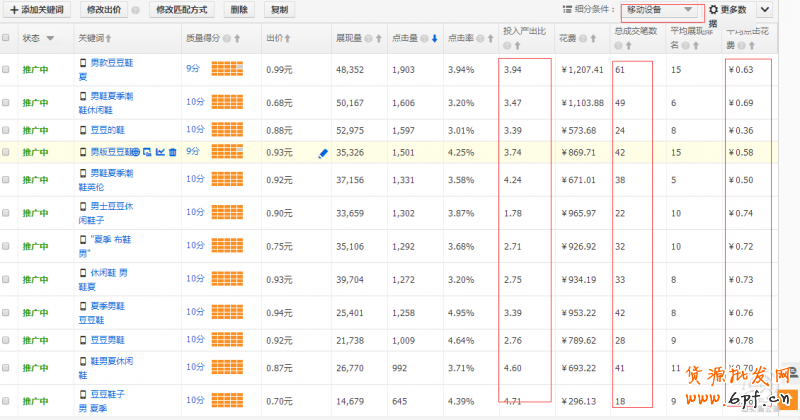Tick checkbox for 男款豆豆鞋 夏 row

(6, 70)
